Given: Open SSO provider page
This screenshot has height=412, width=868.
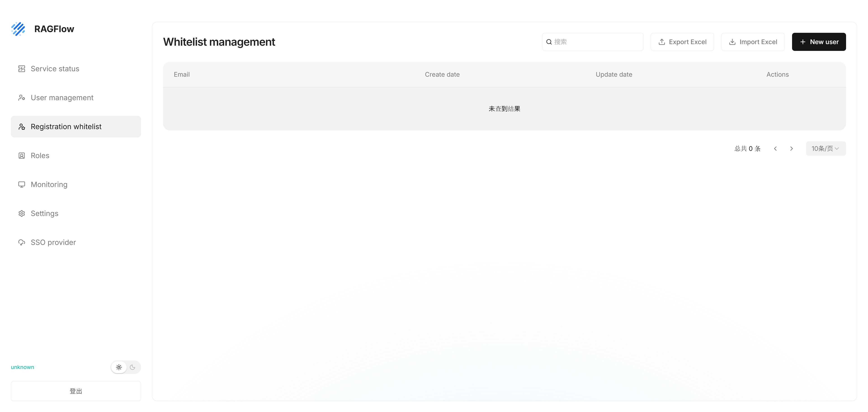Looking at the screenshot, I should tap(76, 243).
